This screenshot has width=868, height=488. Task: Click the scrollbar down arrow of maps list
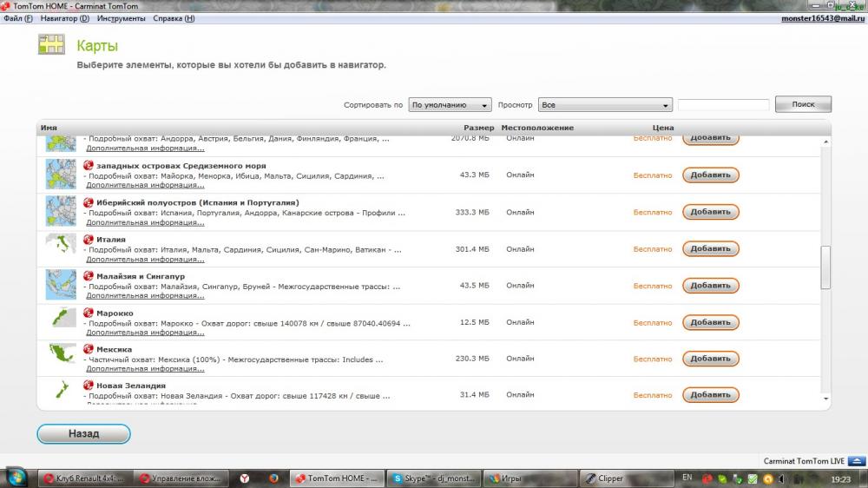coord(826,399)
